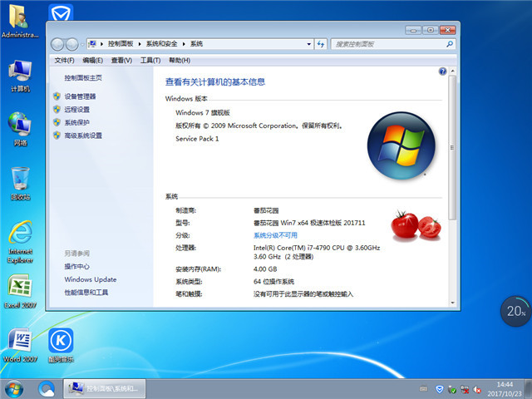Click the scrollbar down arrow

tap(452, 303)
